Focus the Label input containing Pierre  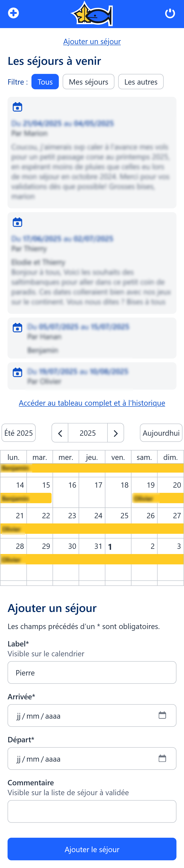click(x=92, y=672)
